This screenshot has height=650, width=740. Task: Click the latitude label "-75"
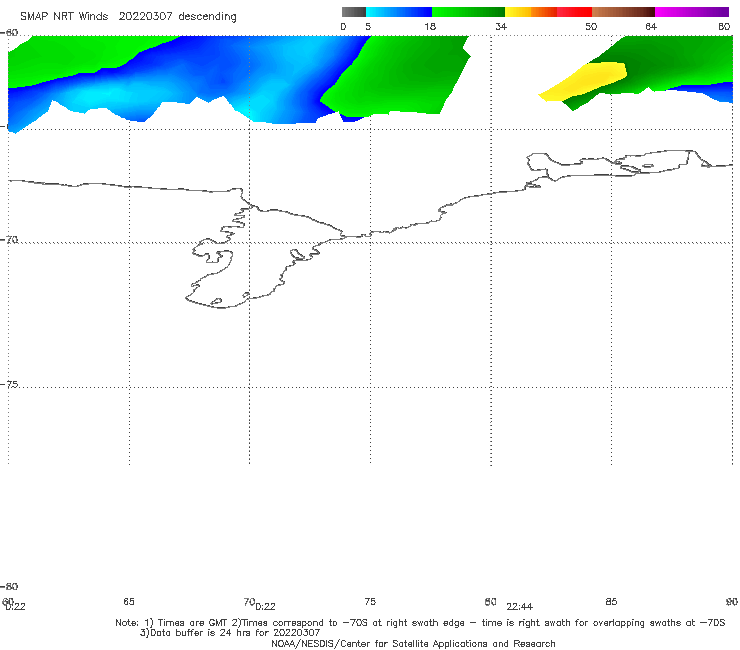9,384
